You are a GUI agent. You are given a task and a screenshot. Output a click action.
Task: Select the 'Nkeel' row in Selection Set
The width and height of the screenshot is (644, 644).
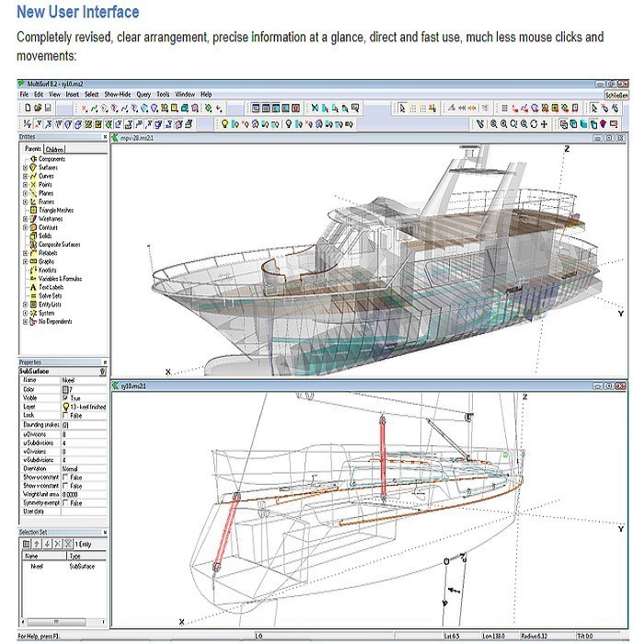coord(63,567)
